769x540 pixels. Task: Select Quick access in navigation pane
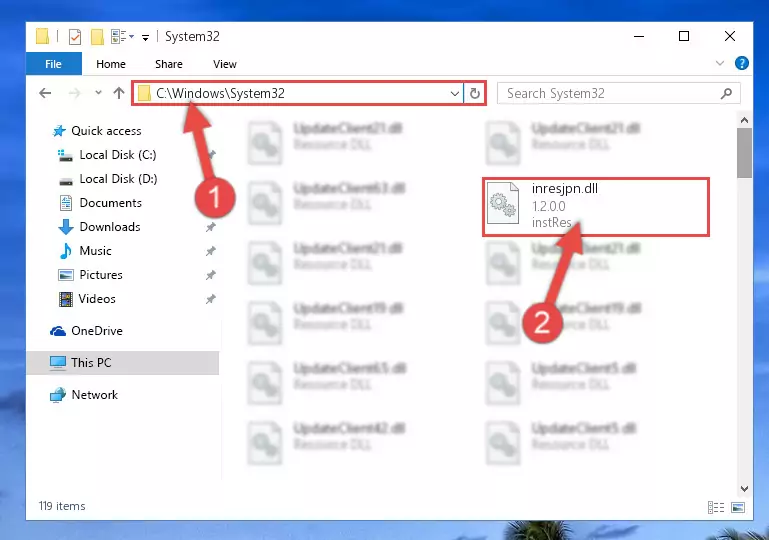tap(106, 131)
